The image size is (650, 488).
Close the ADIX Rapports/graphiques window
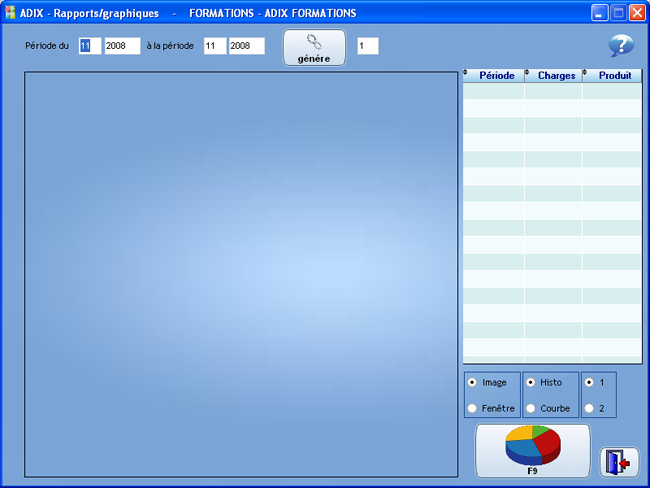click(637, 13)
